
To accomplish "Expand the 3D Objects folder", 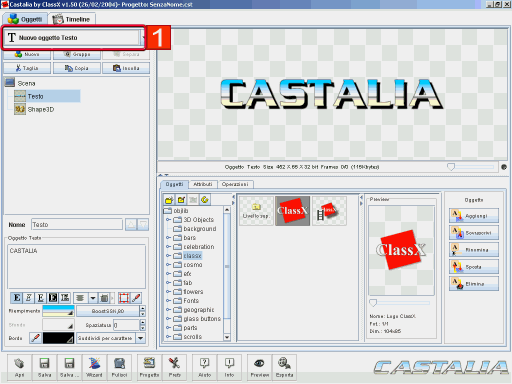I will point(168,220).
